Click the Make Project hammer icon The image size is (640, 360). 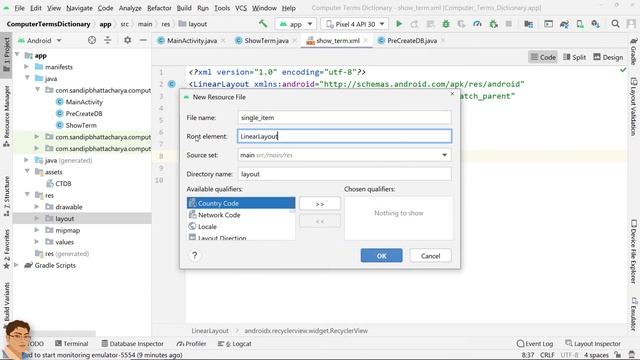(x=263, y=24)
